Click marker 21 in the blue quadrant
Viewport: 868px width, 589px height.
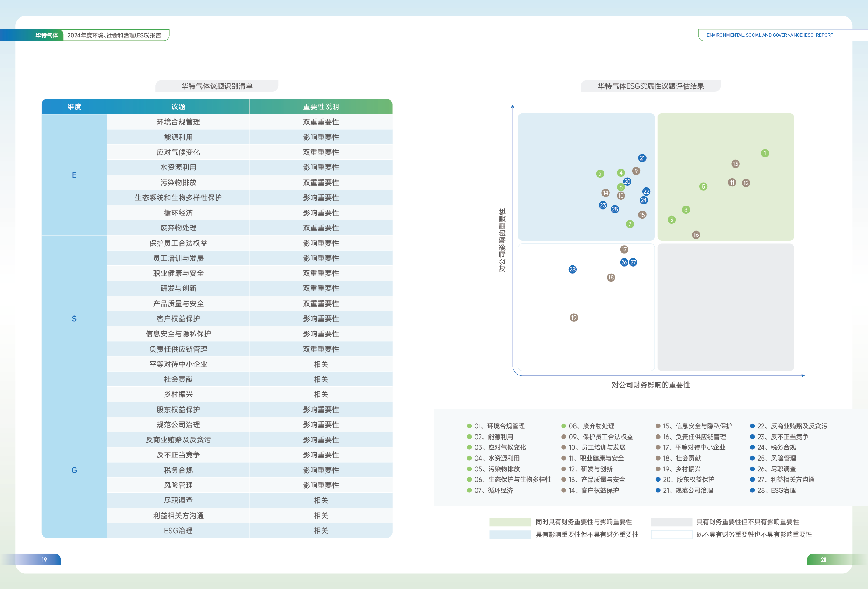(642, 158)
